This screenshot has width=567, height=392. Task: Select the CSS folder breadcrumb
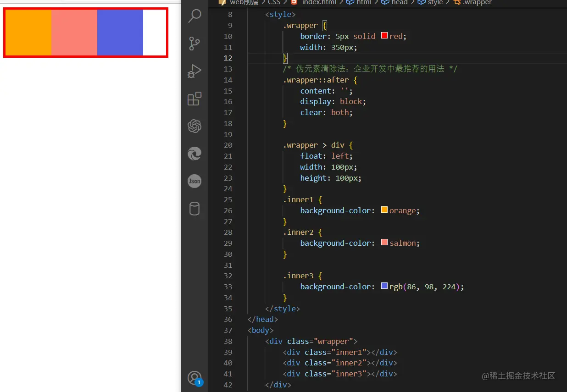274,2
